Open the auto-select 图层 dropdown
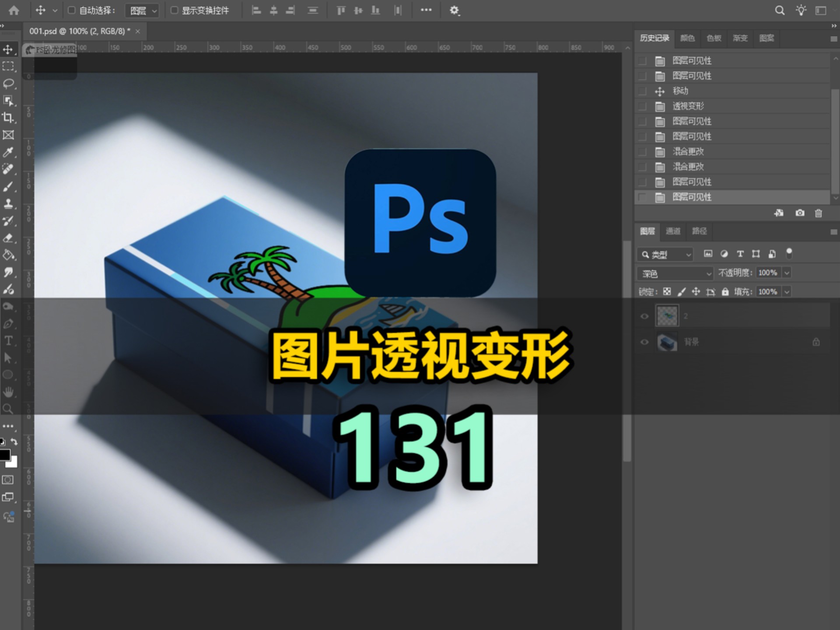The width and height of the screenshot is (840, 630). pyautogui.click(x=142, y=10)
